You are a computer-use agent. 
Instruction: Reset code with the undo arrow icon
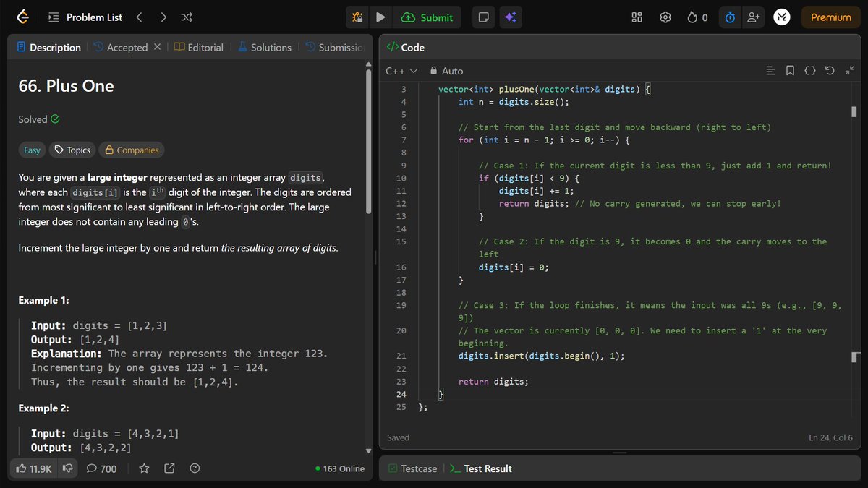830,71
